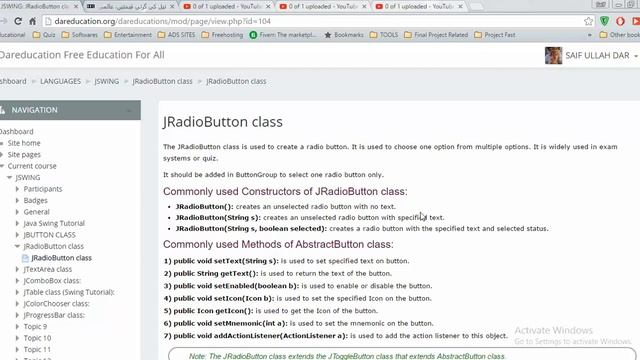Screen dimensions: 640x360
Task: Open Dareducation Free Education For All title
Action: 82,55
